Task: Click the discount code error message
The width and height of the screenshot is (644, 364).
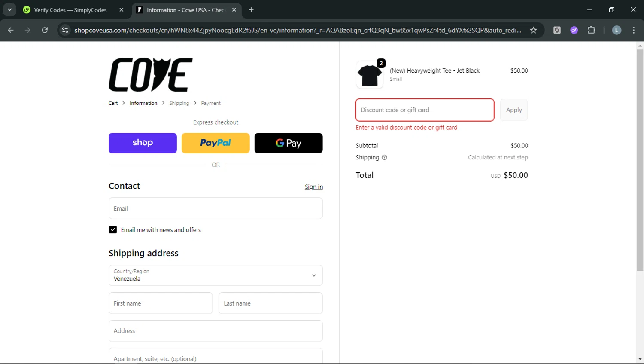Action: (x=407, y=128)
